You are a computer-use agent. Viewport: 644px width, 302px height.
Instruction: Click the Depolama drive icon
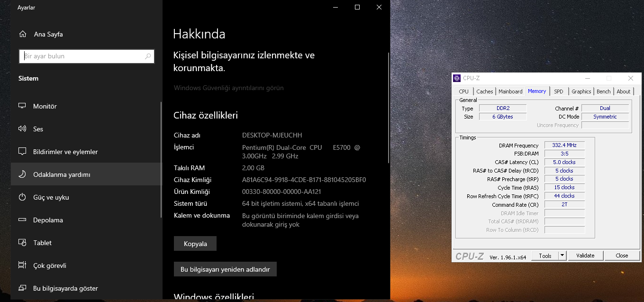click(22, 220)
